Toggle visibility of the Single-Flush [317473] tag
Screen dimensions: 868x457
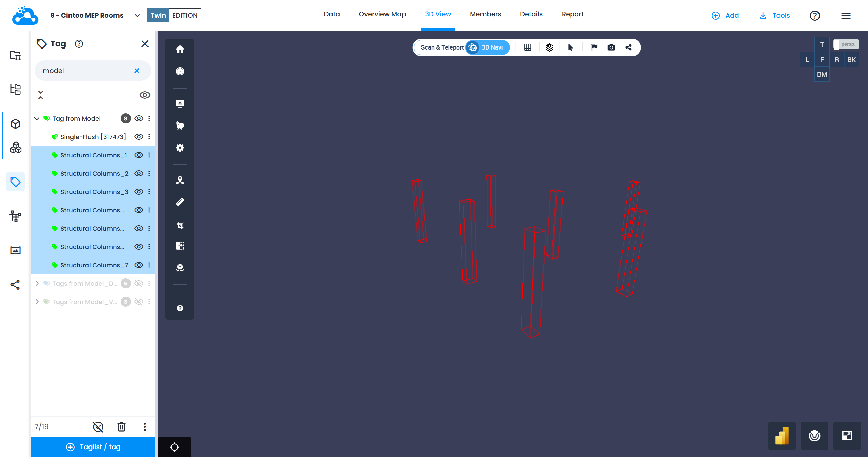coord(139,137)
